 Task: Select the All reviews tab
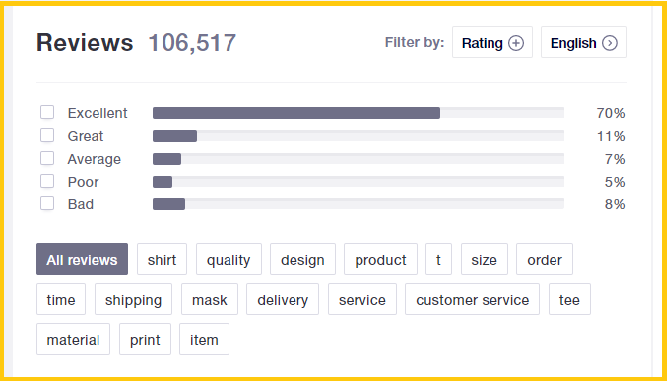82,259
